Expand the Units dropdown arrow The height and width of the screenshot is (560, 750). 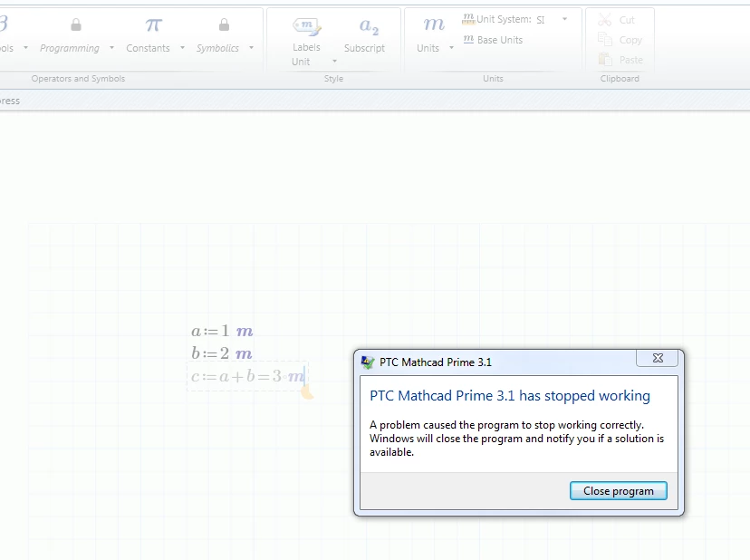(x=451, y=48)
